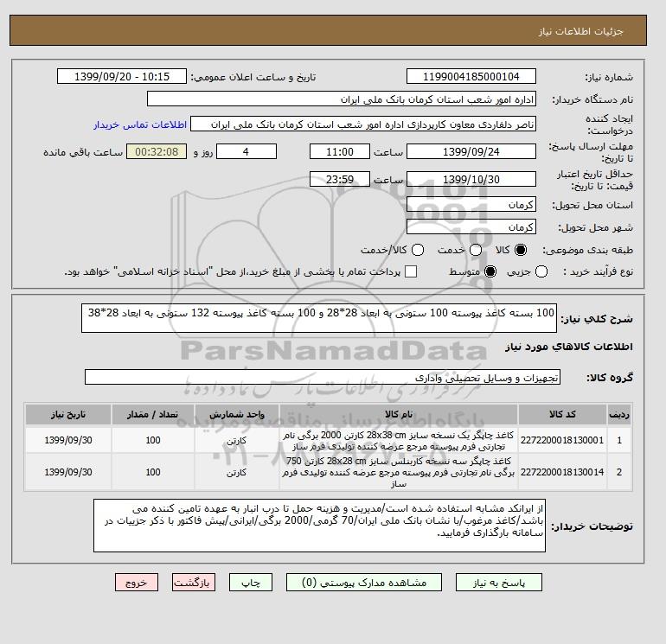
Task: Click the تعداد / مقدار column header
Action: click(x=153, y=414)
